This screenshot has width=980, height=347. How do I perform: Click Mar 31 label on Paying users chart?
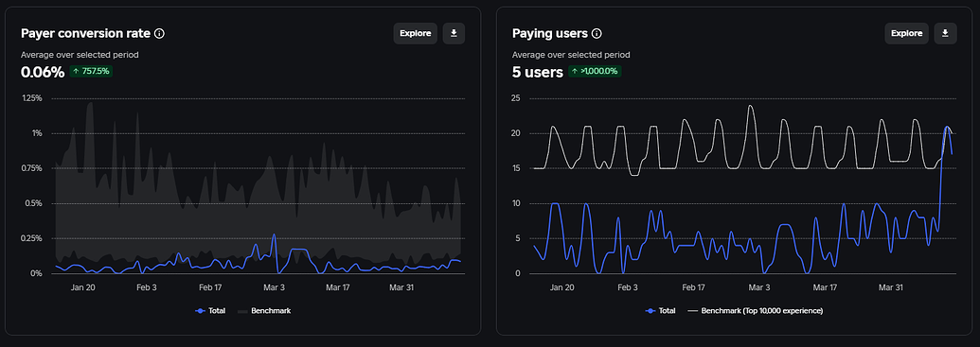tap(891, 287)
